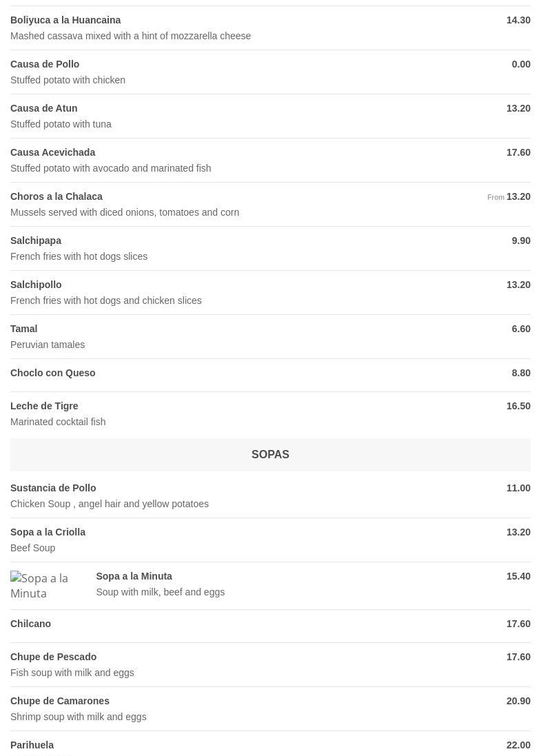This screenshot has height=756, width=541.
Task: Select the Sopa a la Criolla item
Action: point(48,532)
